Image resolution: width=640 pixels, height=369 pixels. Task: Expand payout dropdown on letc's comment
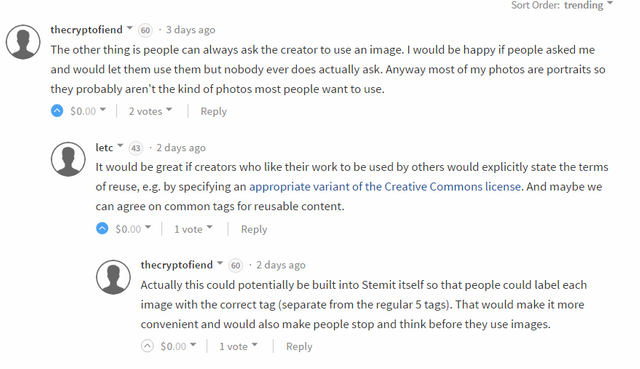(x=133, y=229)
